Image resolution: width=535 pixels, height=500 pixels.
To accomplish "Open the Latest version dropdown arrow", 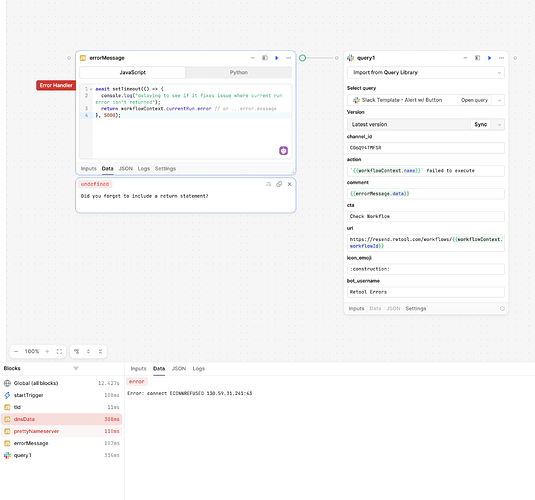I will (499, 125).
